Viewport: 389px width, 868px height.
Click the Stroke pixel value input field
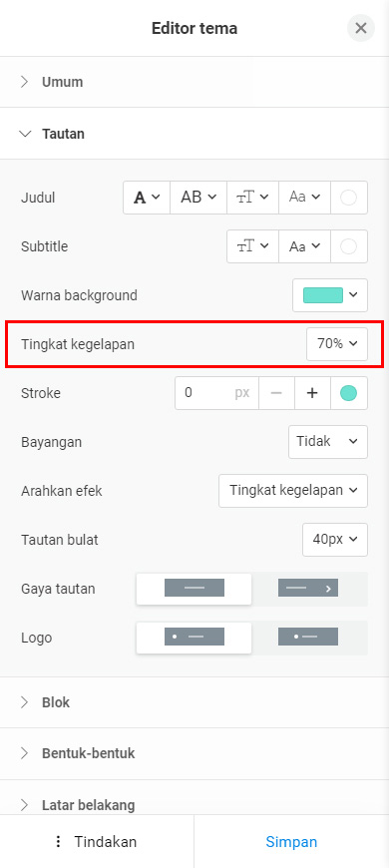click(x=216, y=393)
